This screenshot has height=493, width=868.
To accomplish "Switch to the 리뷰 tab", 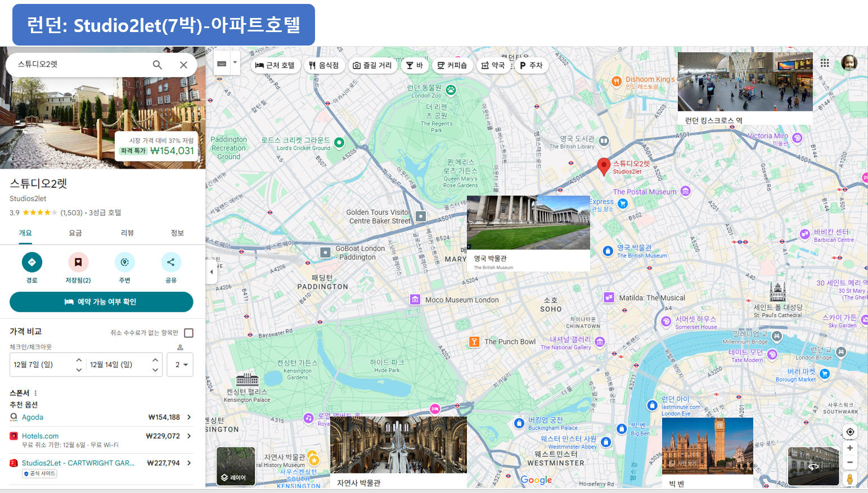I will pyautogui.click(x=128, y=233).
